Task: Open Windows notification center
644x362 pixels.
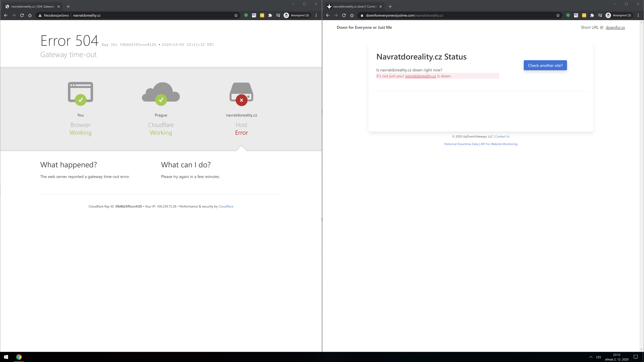Action: point(636,357)
